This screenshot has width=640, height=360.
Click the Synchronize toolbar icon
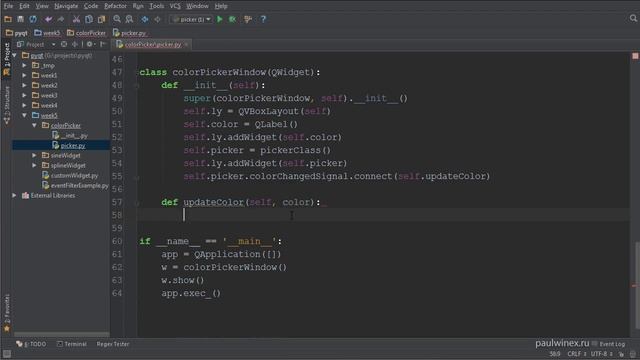pyautogui.click(x=33, y=19)
